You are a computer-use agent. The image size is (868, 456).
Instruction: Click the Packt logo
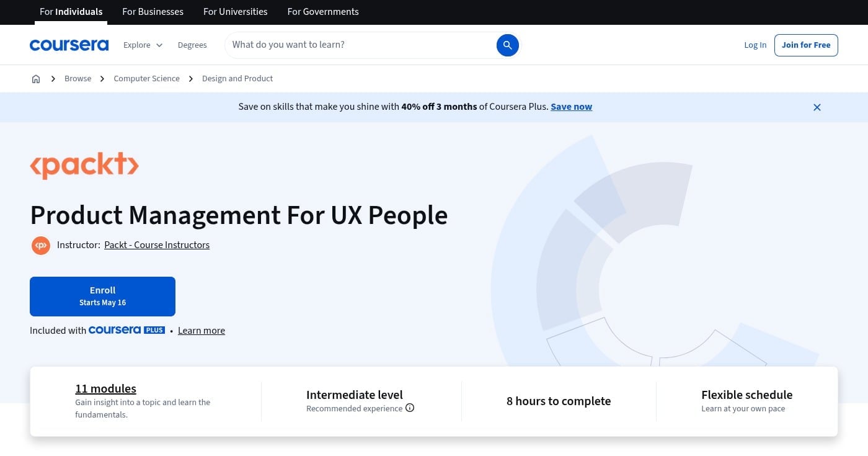click(84, 166)
